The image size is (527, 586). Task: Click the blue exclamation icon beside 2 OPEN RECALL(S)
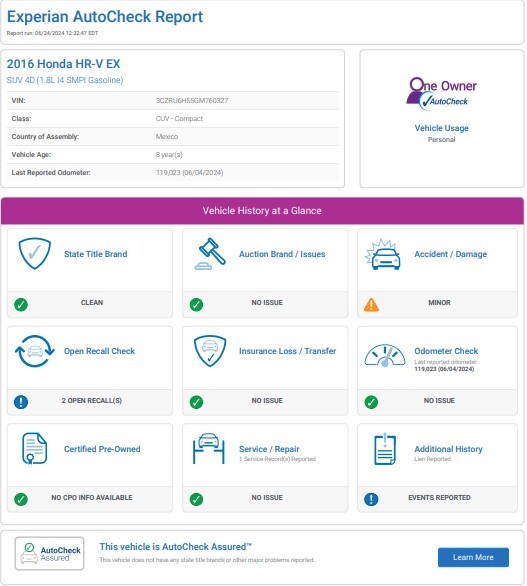tap(21, 402)
